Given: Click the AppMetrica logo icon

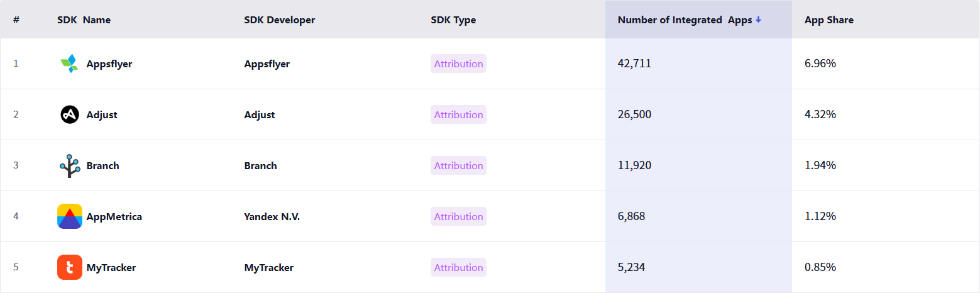Looking at the screenshot, I should 69,216.
